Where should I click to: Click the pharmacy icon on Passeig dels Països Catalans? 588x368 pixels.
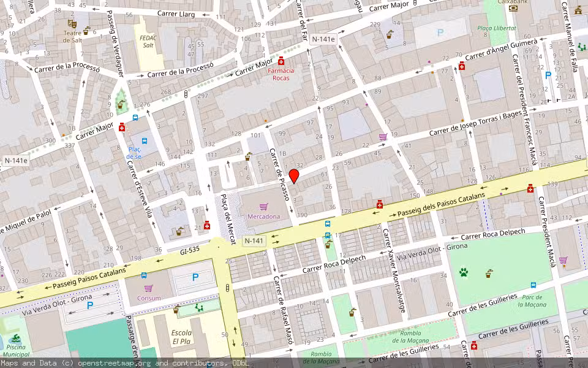380,204
